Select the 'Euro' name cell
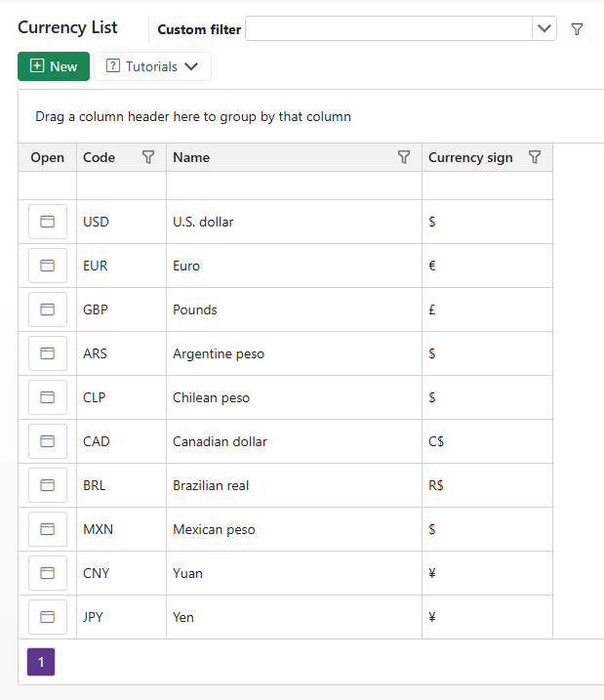Viewport: 604px width, 700px height. 294,266
